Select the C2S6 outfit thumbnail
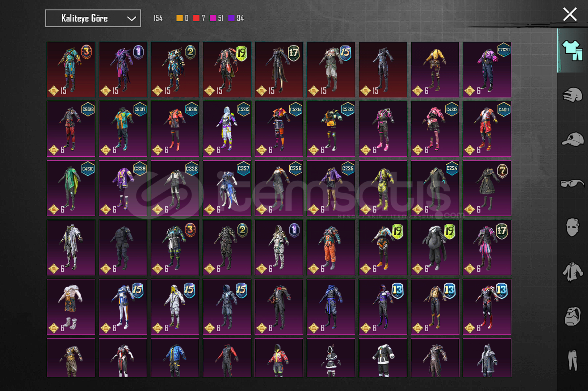This screenshot has width=588, height=391. [279, 188]
